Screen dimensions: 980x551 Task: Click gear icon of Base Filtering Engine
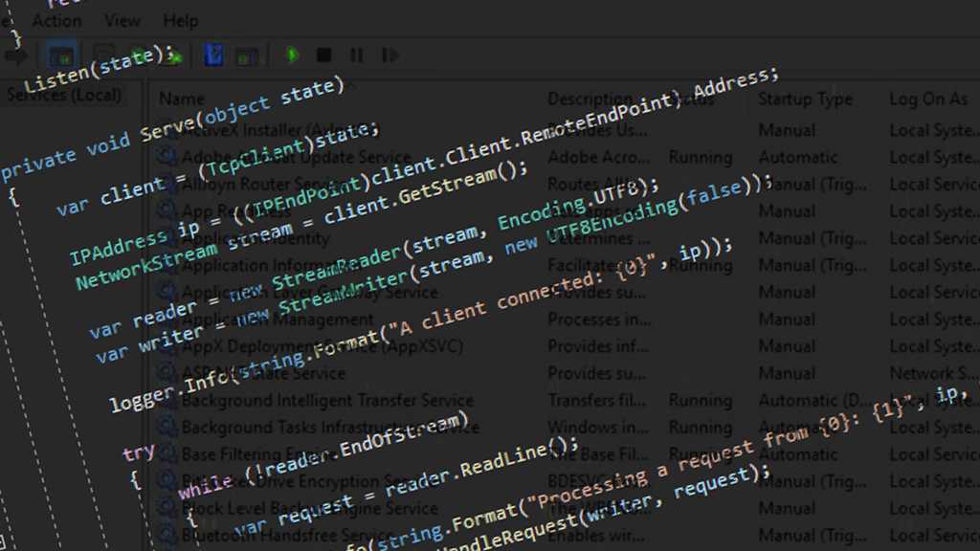coord(167,453)
